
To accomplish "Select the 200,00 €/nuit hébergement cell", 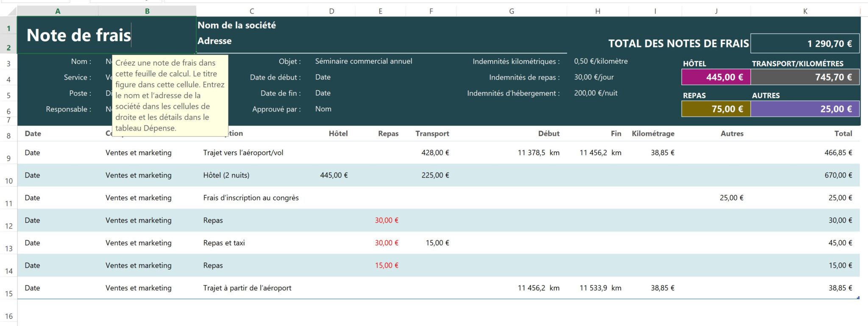I will point(595,93).
